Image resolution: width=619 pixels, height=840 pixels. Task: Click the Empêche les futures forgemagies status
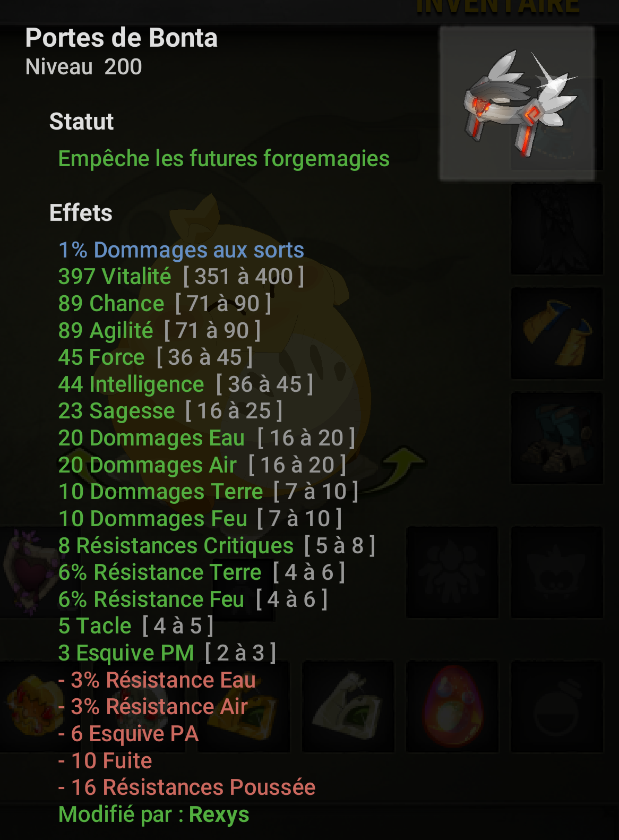(x=223, y=159)
